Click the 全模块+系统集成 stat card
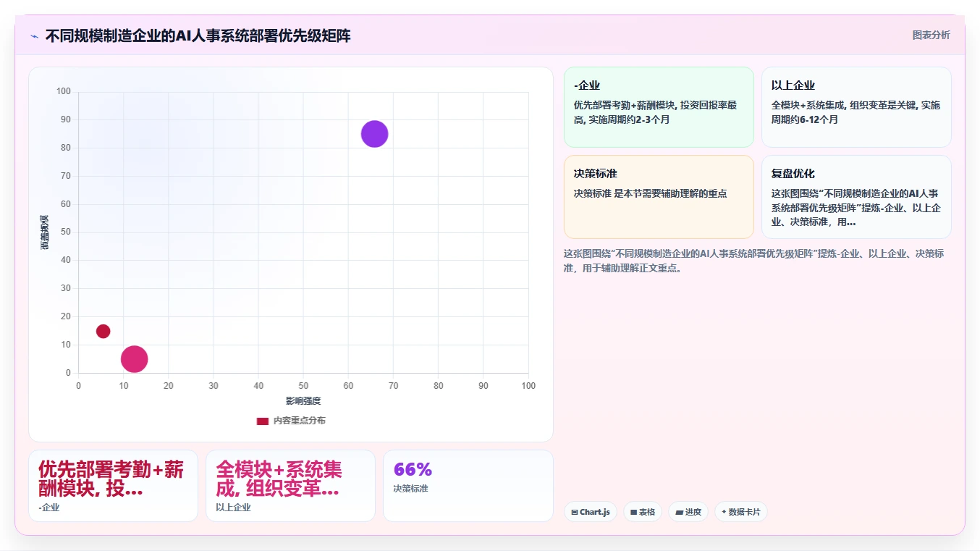Viewport: 980px width, 551px height. coord(290,486)
